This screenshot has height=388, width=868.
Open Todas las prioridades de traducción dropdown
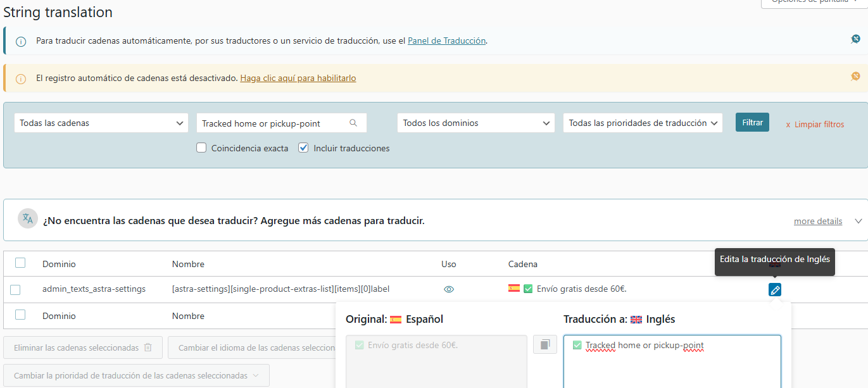pyautogui.click(x=642, y=123)
